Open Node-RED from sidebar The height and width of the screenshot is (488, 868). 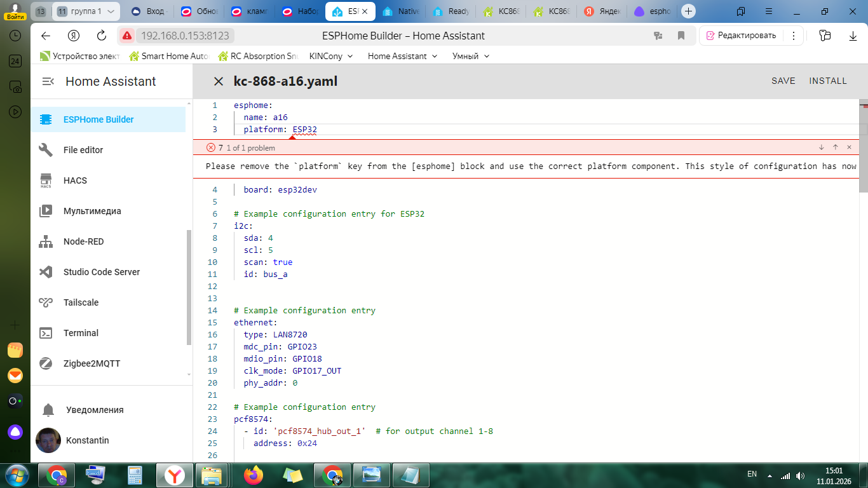click(x=83, y=241)
